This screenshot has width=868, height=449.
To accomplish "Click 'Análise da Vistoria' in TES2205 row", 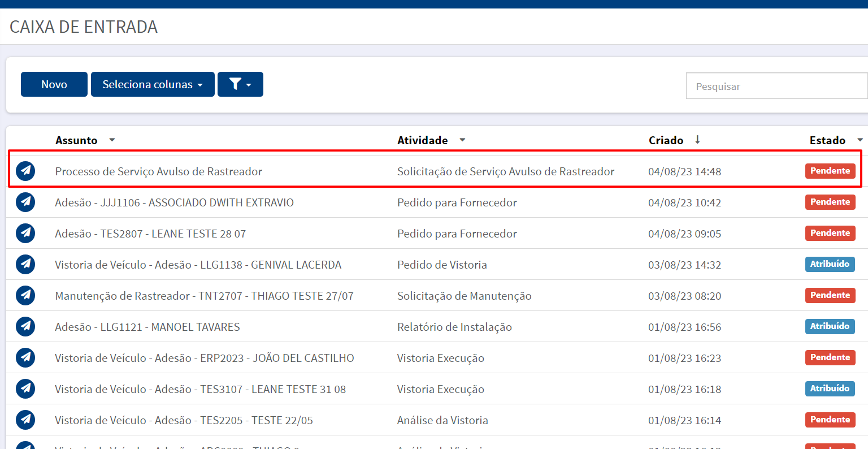I will (442, 420).
